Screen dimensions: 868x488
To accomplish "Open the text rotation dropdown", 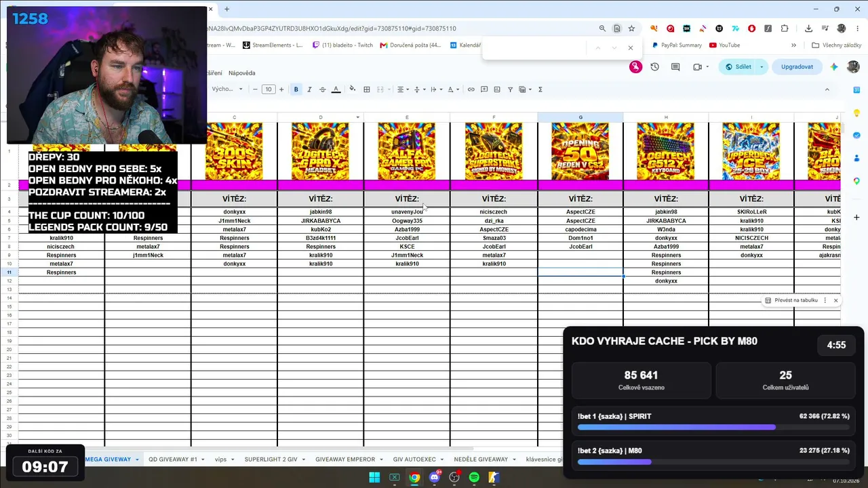I will pos(453,89).
